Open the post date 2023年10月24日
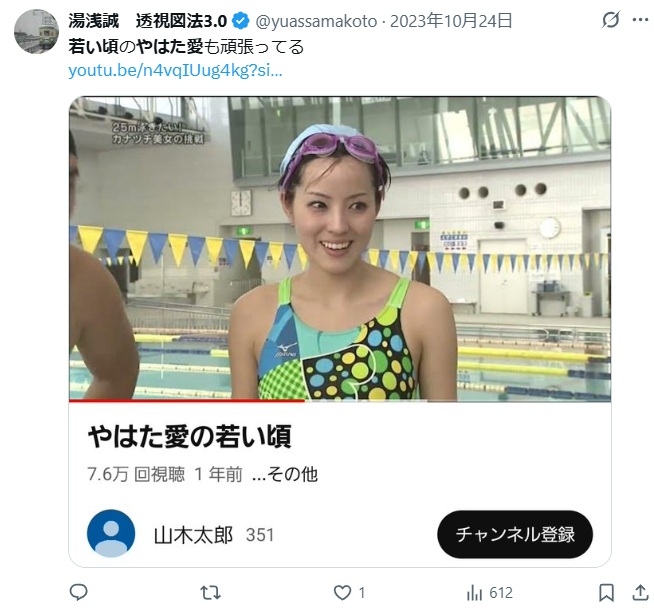Image resolution: width=654 pixels, height=613 pixels. point(451,21)
